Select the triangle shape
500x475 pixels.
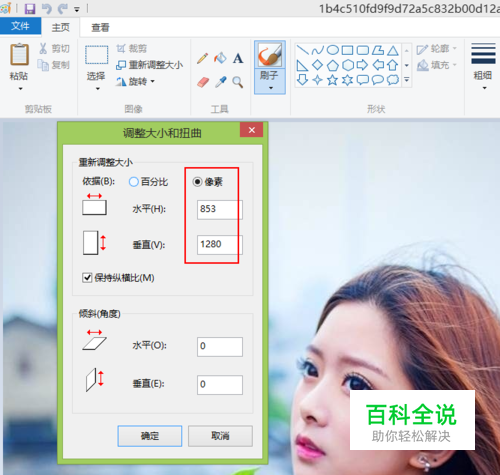[393, 50]
